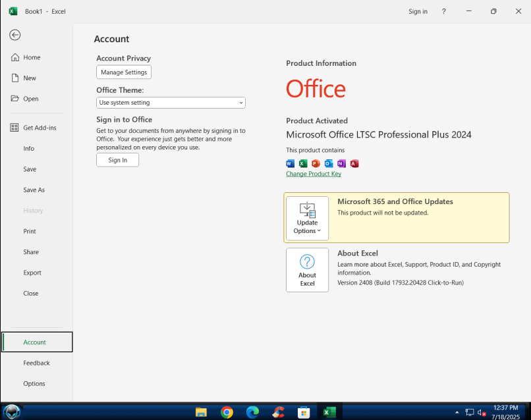Click the Excel logo in the title bar

(13, 11)
